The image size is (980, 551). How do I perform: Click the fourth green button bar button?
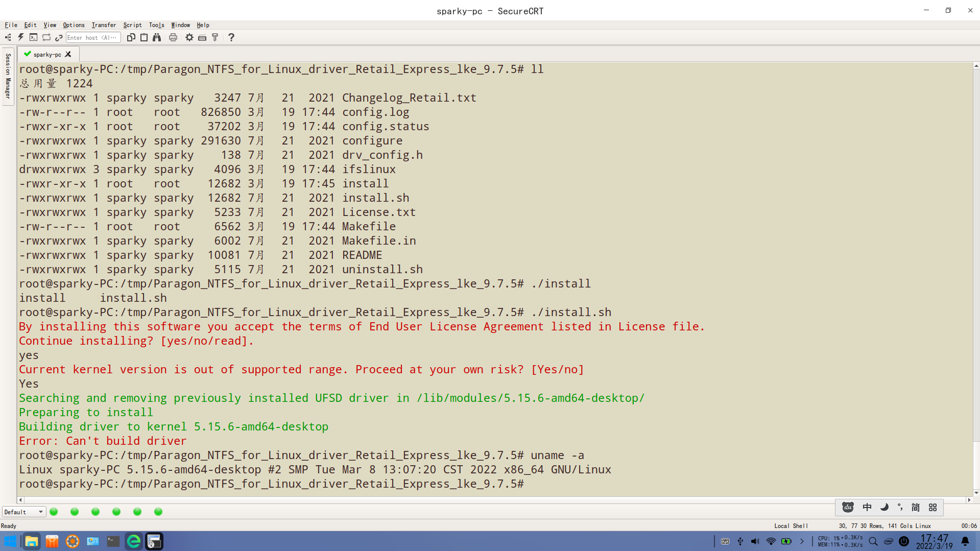116,512
